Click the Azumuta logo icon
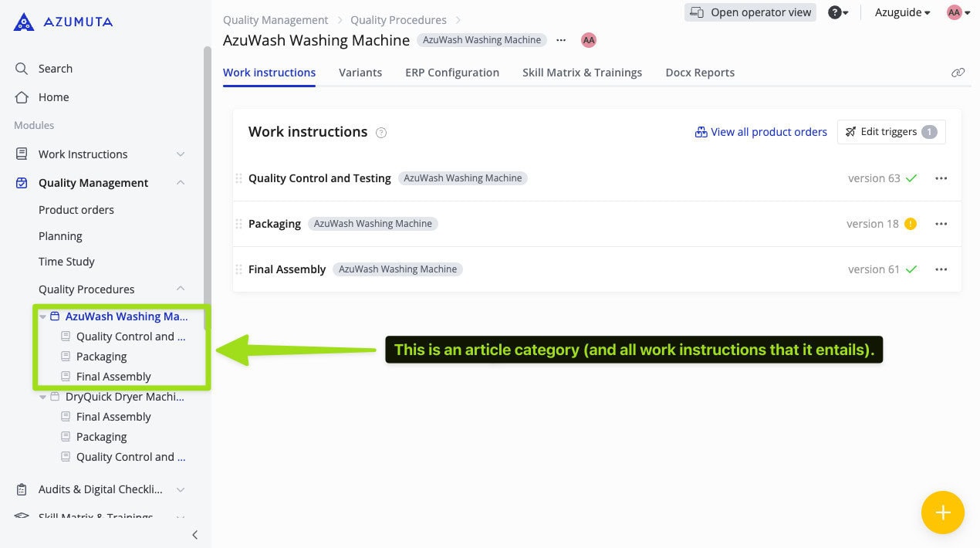Screen dimensions: 980x548 [x=24, y=22]
